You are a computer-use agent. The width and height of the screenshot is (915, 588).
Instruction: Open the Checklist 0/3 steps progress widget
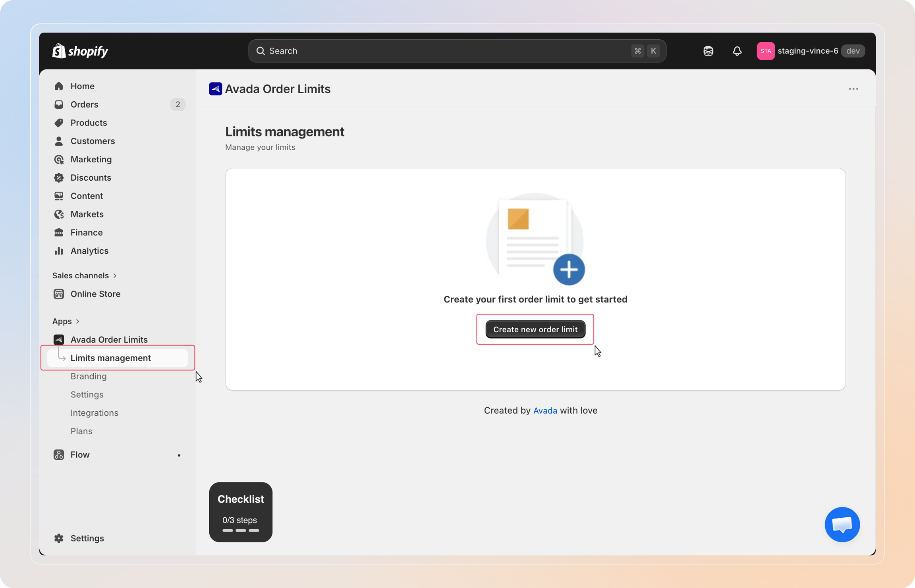click(x=241, y=512)
